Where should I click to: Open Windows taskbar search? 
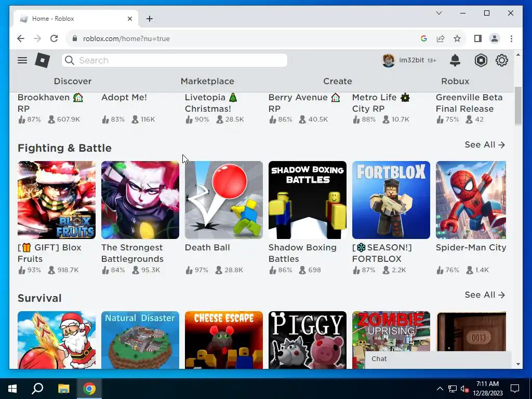[x=37, y=389]
